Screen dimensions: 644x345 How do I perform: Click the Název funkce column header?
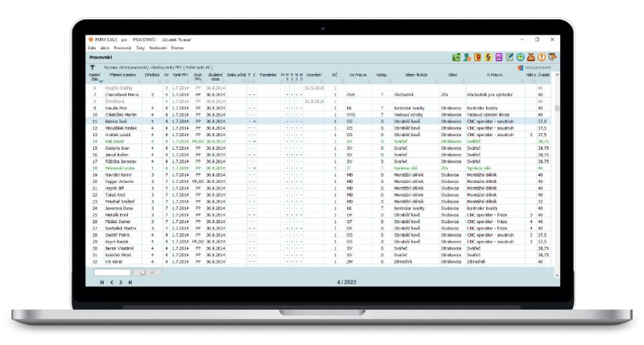(x=406, y=75)
